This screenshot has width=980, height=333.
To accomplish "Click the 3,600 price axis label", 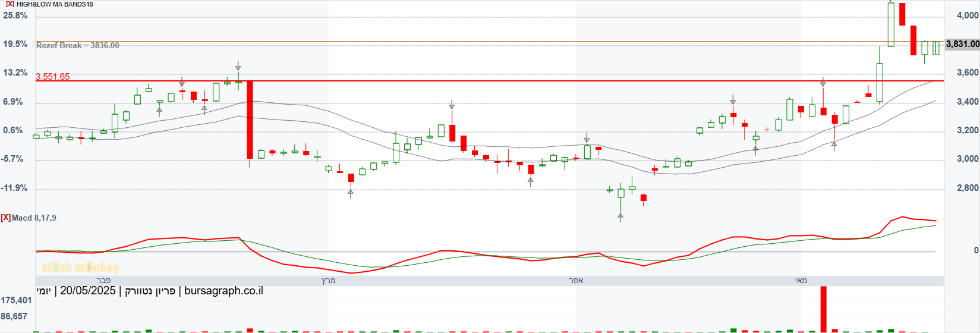I will coord(967,73).
